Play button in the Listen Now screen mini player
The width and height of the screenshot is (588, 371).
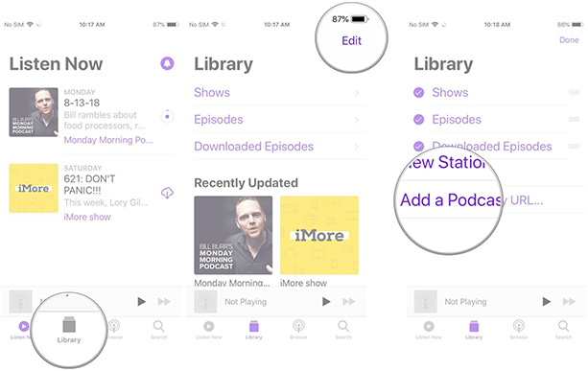point(141,301)
